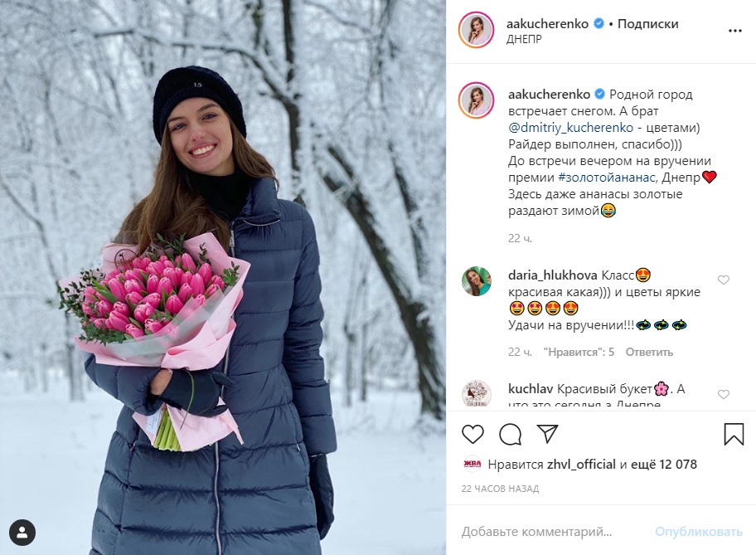Share the post via paper plane icon
Screen dimensions: 756x555
point(547,433)
